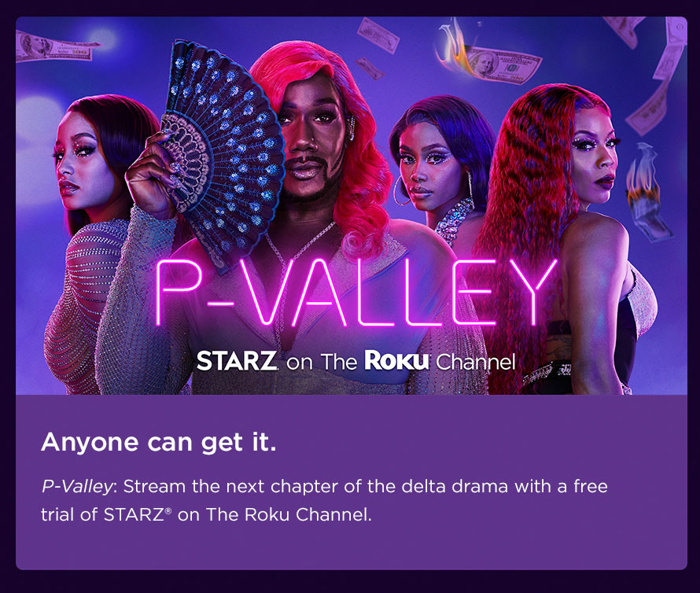700x593 pixels.
Task: Click the STARZ logo on the banner
Action: point(237,361)
